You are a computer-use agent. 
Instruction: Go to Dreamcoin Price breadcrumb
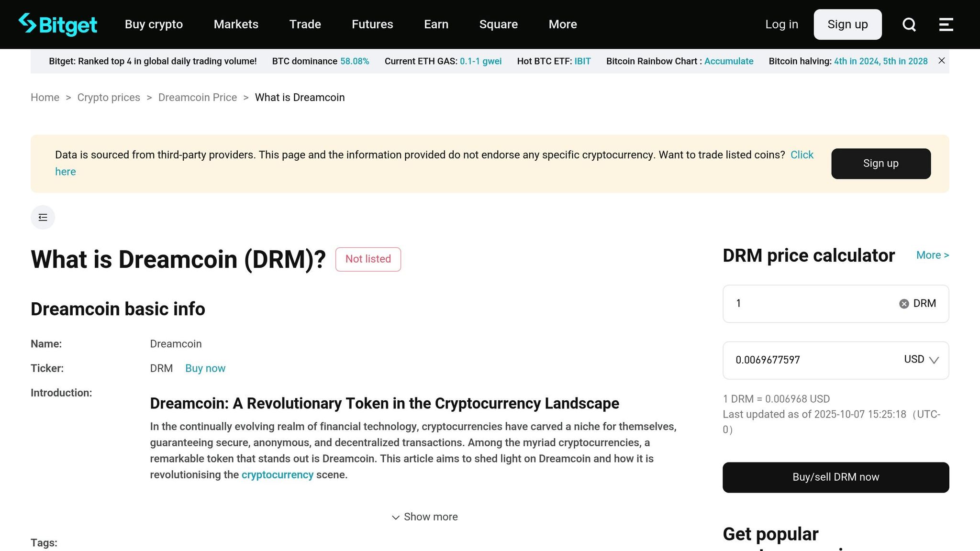pyautogui.click(x=197, y=98)
